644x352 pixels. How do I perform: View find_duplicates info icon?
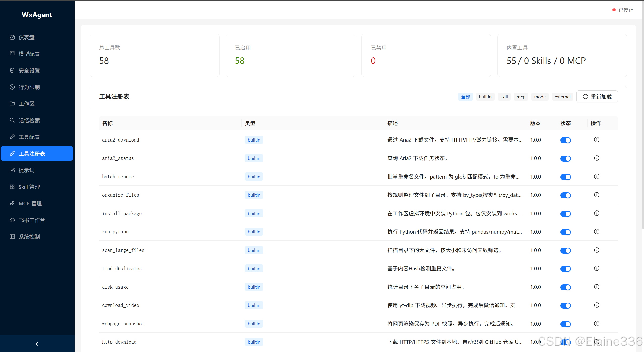pyautogui.click(x=597, y=268)
